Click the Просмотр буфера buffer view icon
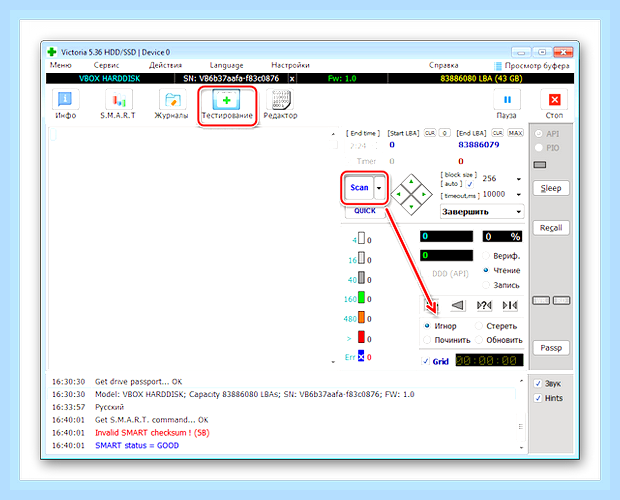 [498, 66]
